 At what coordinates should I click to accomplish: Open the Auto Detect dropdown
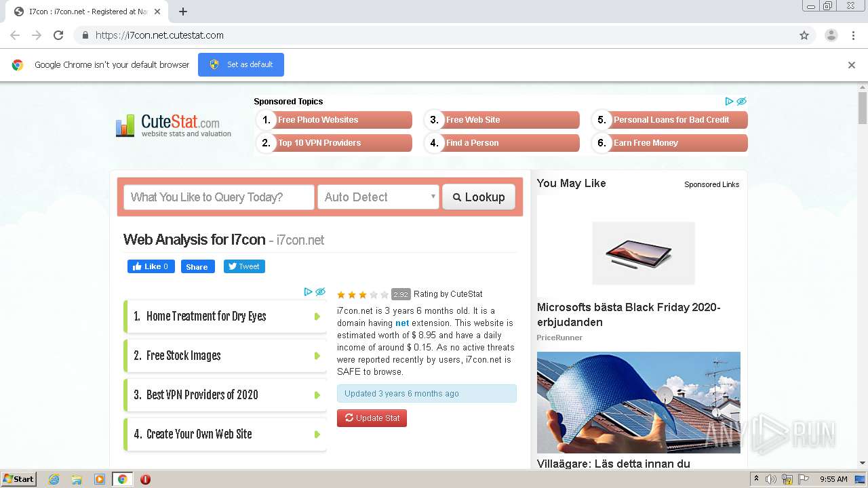[378, 197]
